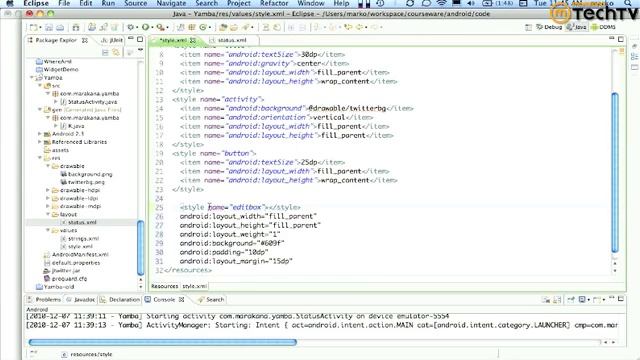
Task: Collapse the values folder
Action: 48,230
